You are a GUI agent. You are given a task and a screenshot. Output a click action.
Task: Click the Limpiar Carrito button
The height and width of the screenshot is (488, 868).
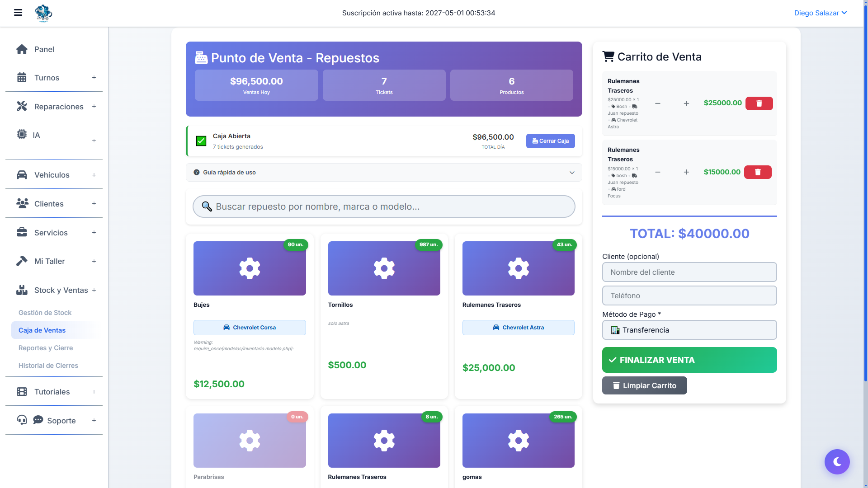click(x=644, y=385)
